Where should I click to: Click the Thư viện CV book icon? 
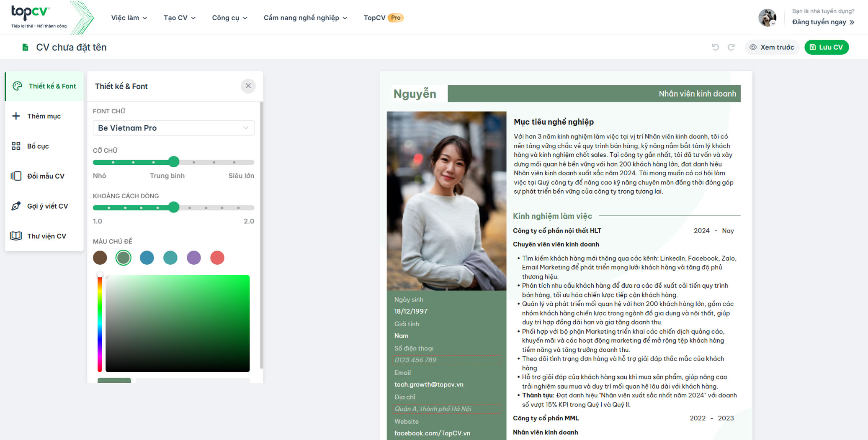[x=16, y=236]
